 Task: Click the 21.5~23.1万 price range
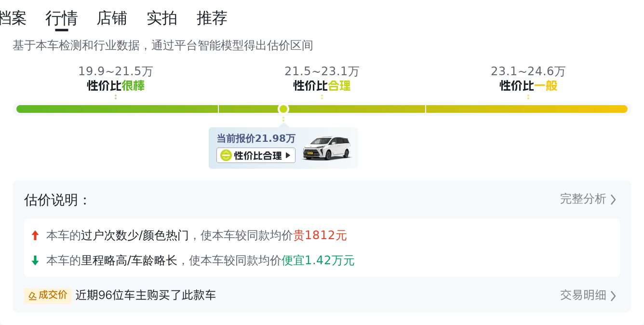click(x=322, y=71)
